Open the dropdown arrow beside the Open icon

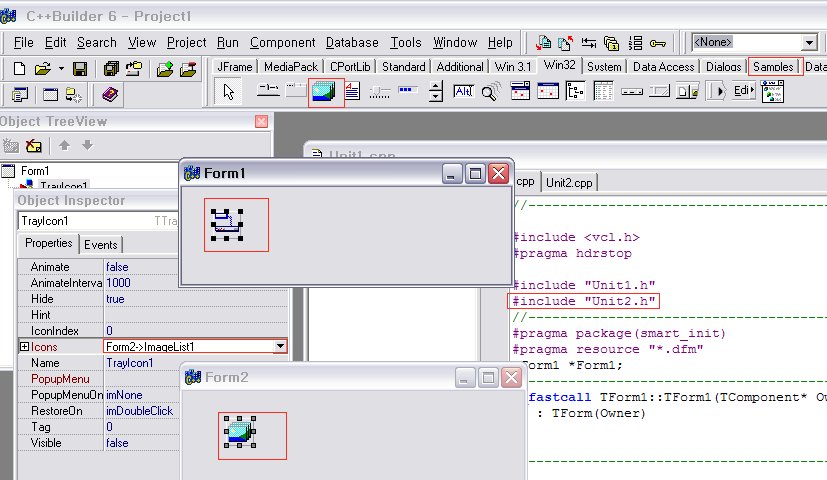[60, 69]
